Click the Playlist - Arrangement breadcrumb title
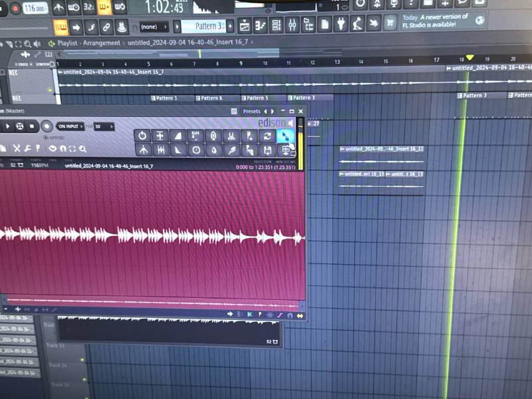This screenshot has width=532, height=399. point(89,43)
